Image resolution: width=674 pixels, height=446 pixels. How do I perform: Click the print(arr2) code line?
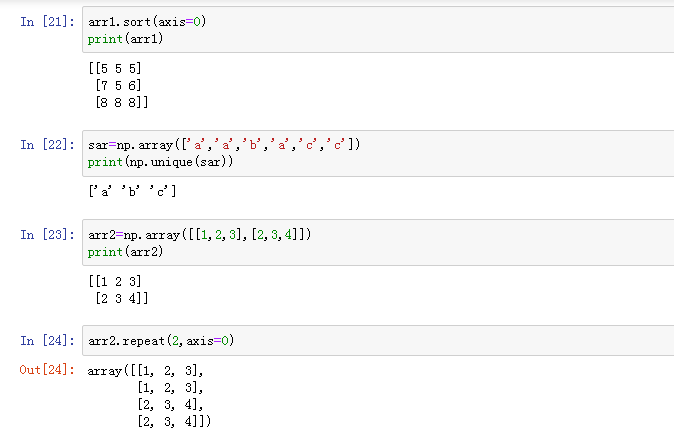[x=125, y=252]
